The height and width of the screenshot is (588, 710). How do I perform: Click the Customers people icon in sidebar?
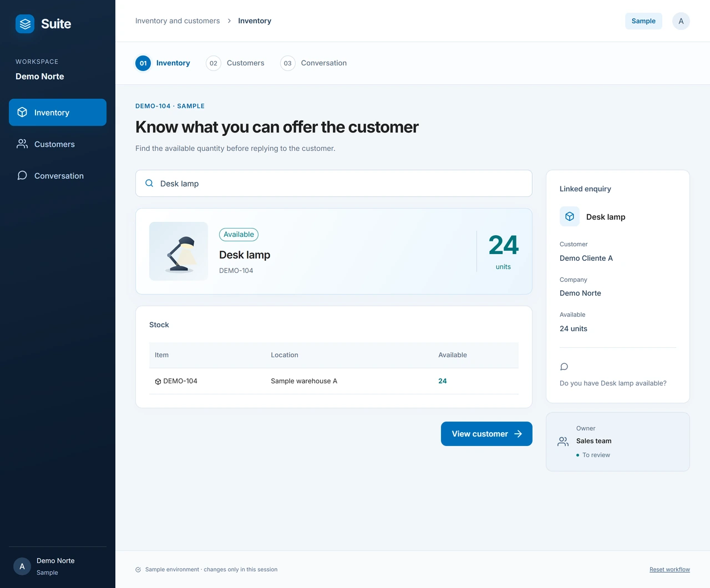pos(22,144)
